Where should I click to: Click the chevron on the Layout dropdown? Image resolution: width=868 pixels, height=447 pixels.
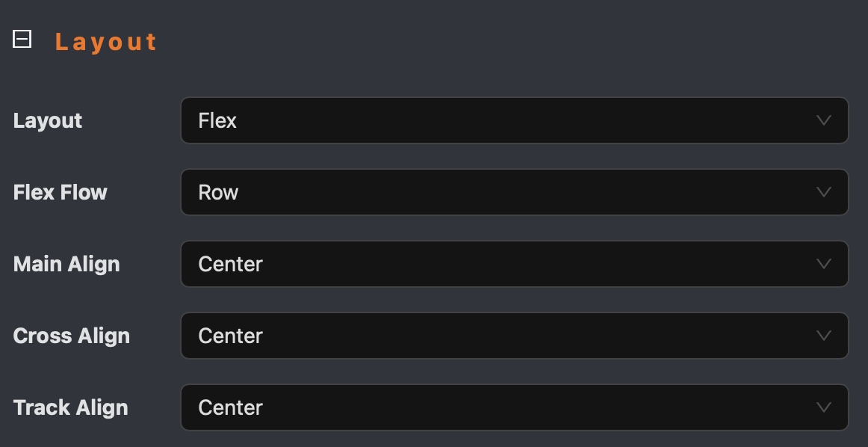click(x=822, y=120)
